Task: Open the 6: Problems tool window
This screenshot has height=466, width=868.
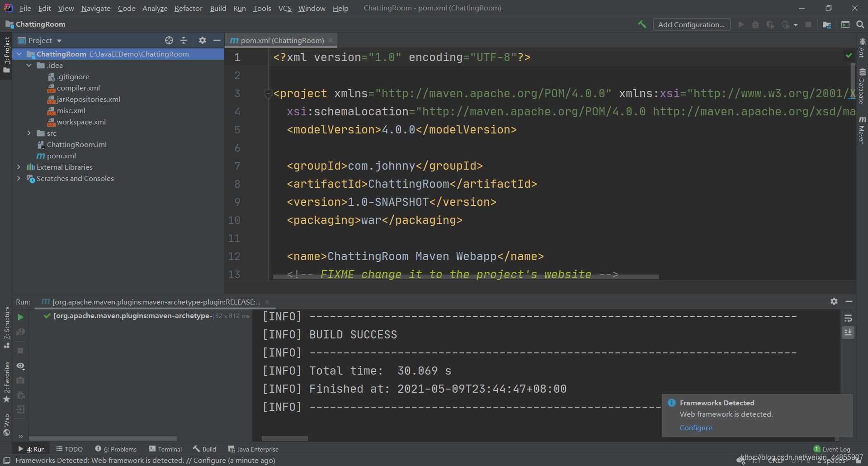Action: [x=116, y=449]
